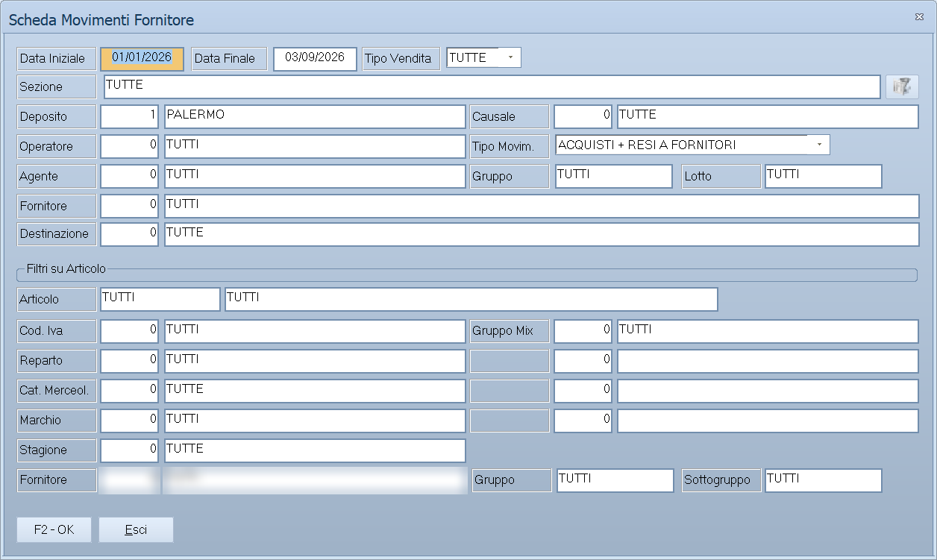Click the Articolo code field

pyautogui.click(x=160, y=299)
